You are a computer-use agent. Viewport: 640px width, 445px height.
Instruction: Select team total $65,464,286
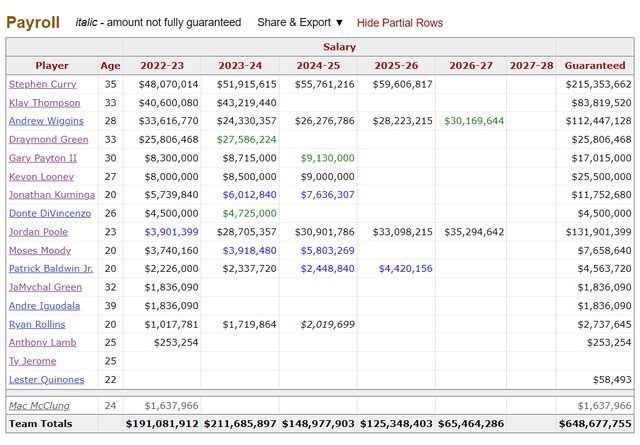(x=471, y=424)
